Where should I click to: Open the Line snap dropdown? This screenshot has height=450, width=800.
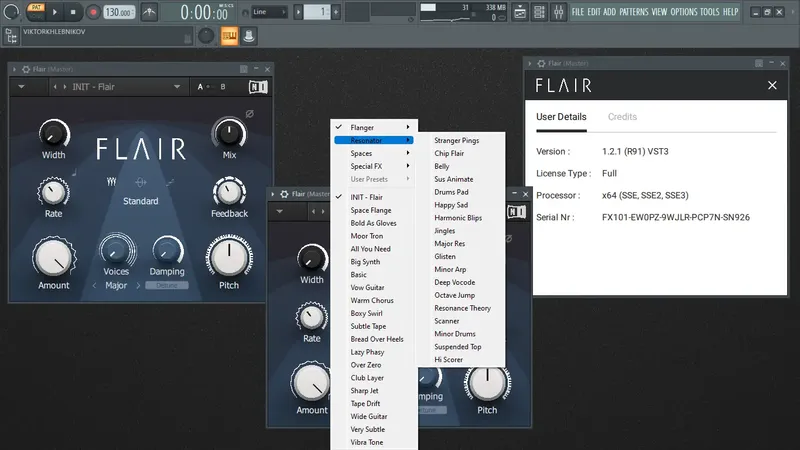pyautogui.click(x=269, y=12)
